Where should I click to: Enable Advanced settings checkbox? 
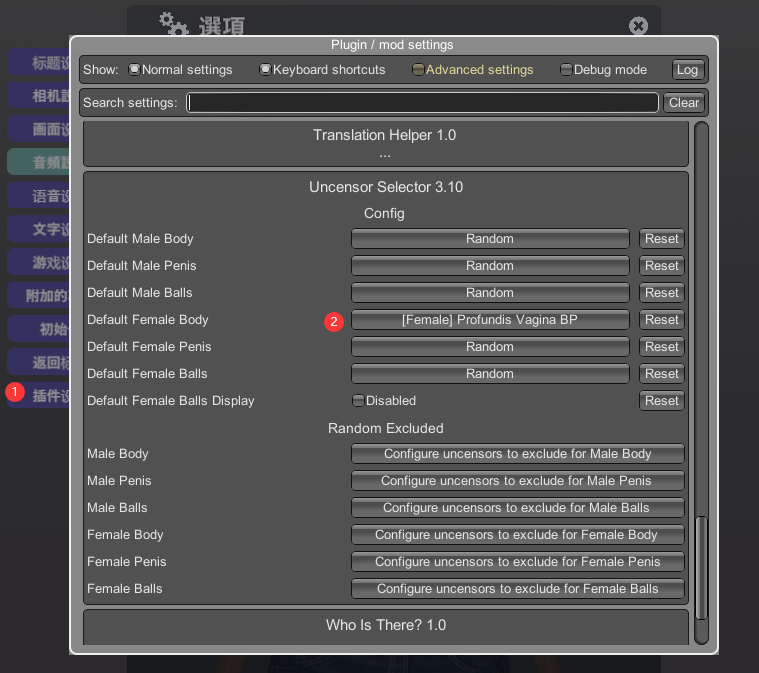pos(418,70)
